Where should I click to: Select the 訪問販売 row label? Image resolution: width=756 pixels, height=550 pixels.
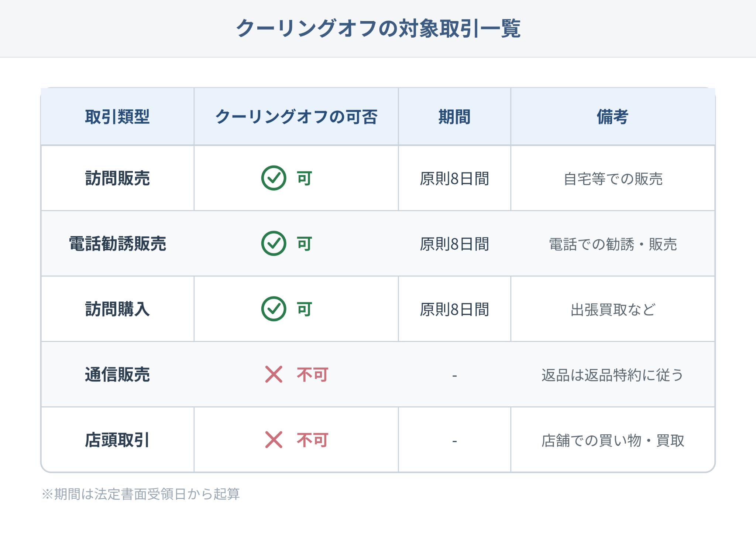pos(117,178)
